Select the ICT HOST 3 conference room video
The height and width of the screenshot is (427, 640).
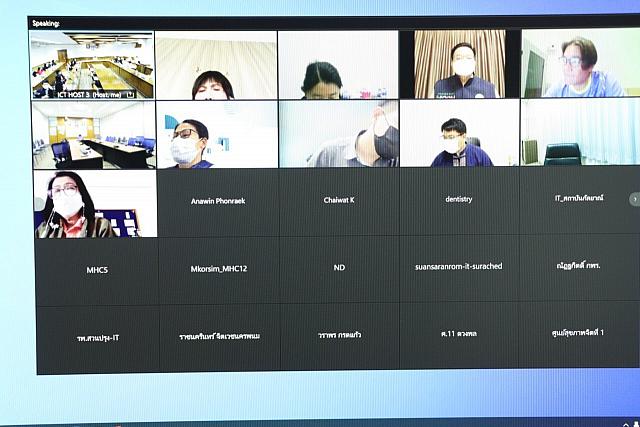[x=91, y=64]
